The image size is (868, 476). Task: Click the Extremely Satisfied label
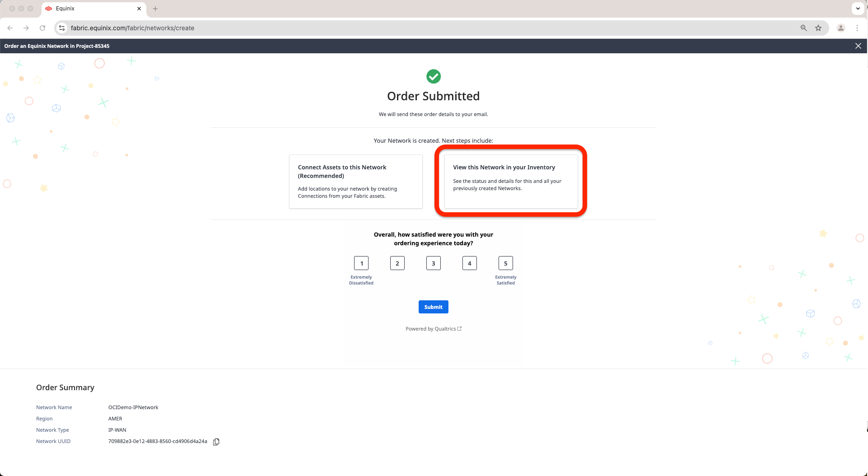point(506,280)
